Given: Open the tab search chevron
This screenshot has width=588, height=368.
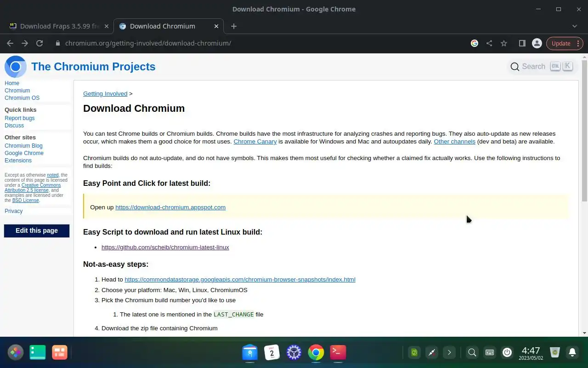Looking at the screenshot, I should click(x=575, y=26).
